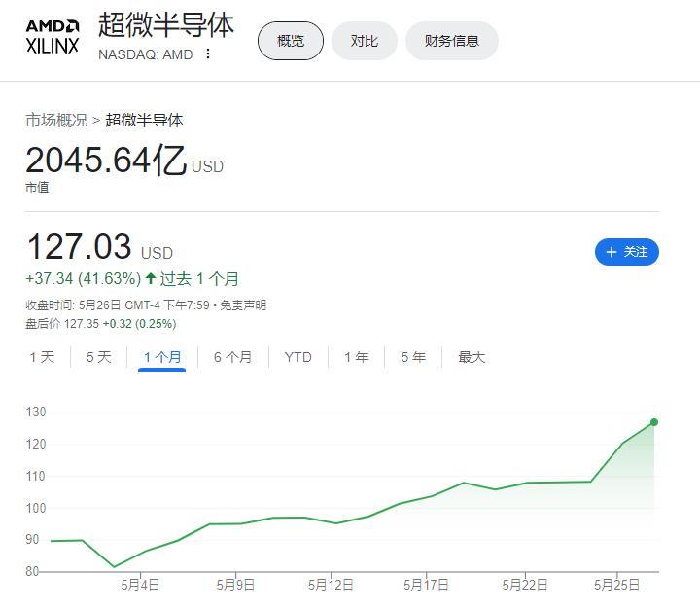Select the 6 个月 time range
Image resolution: width=700 pixels, height=610 pixels.
(x=233, y=357)
